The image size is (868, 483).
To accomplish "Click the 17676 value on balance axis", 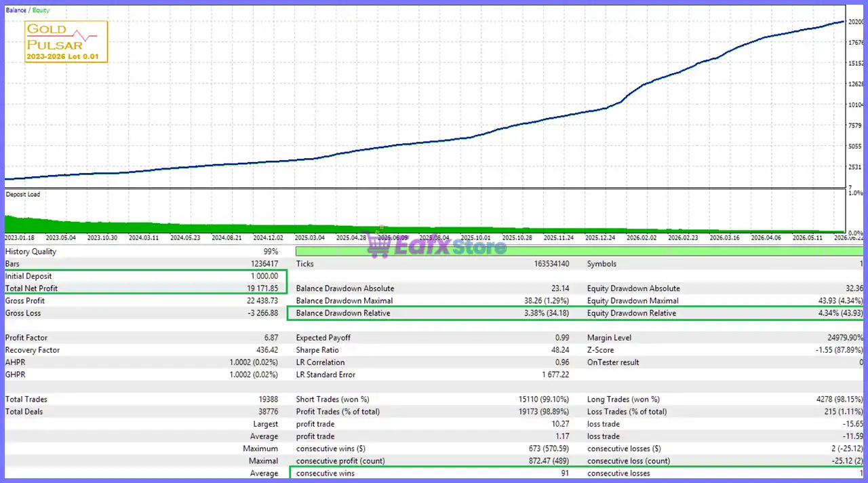I will tap(856, 43).
